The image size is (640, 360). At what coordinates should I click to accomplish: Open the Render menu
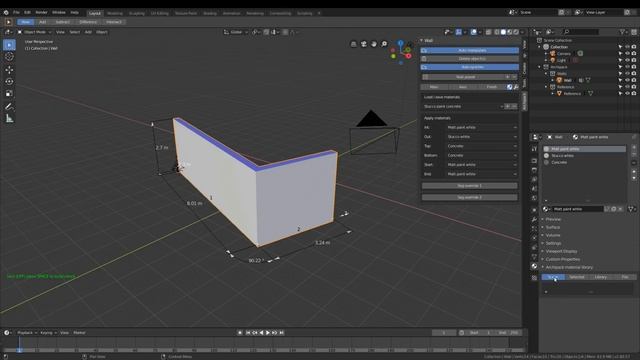[x=41, y=13]
